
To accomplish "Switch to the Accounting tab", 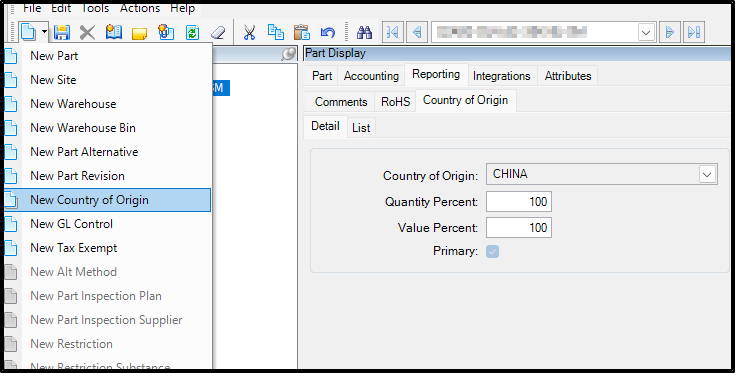I will pyautogui.click(x=371, y=76).
